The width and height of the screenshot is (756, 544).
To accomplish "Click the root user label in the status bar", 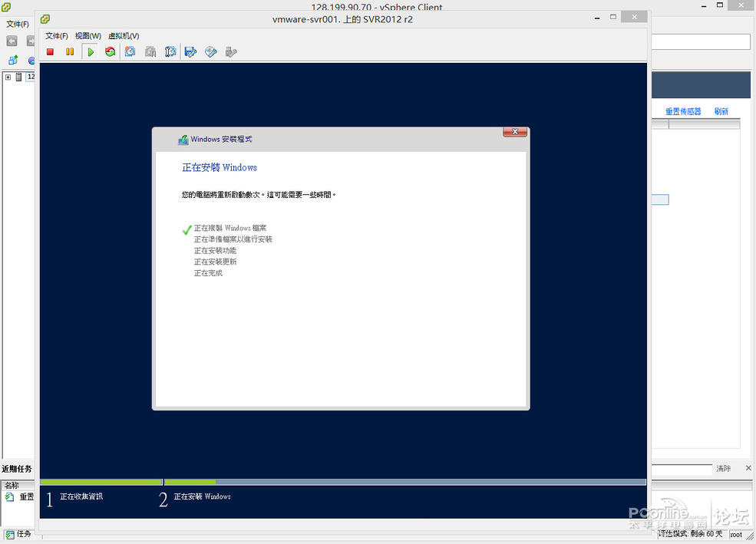I will click(x=736, y=534).
